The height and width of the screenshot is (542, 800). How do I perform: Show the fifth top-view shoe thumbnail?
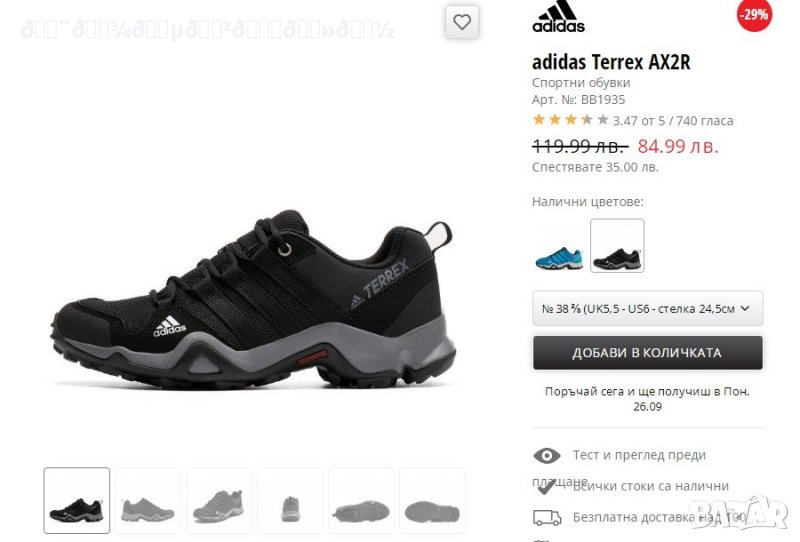point(361,500)
